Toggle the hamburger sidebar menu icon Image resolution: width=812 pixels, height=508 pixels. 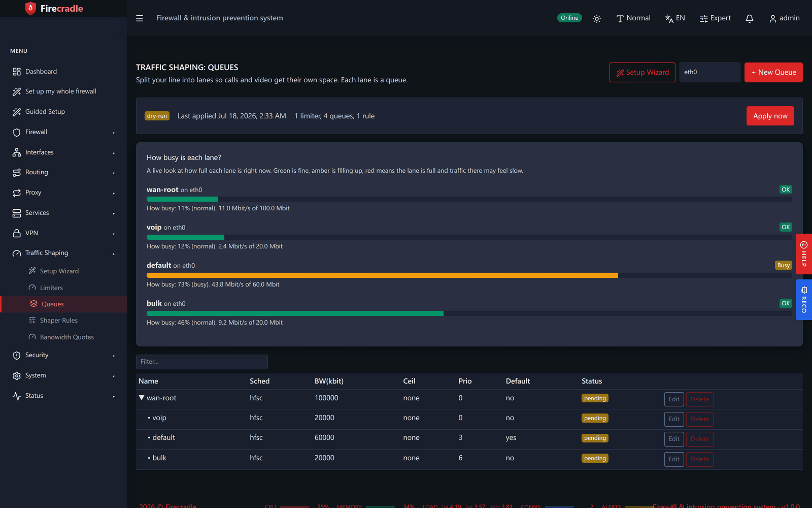pos(140,18)
